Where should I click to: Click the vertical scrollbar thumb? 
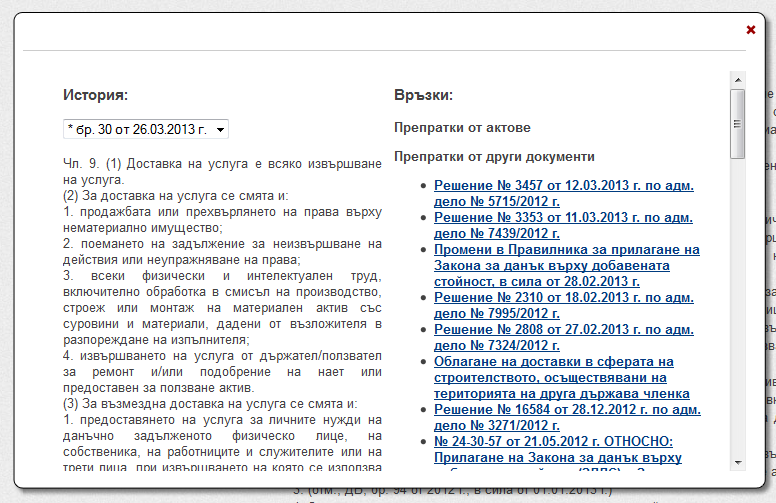[x=737, y=124]
